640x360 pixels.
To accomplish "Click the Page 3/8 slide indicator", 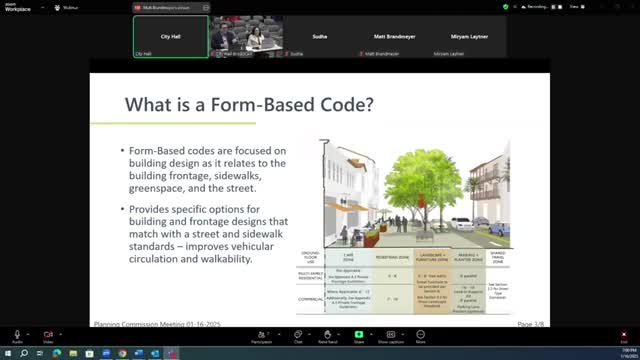I will tap(531, 324).
